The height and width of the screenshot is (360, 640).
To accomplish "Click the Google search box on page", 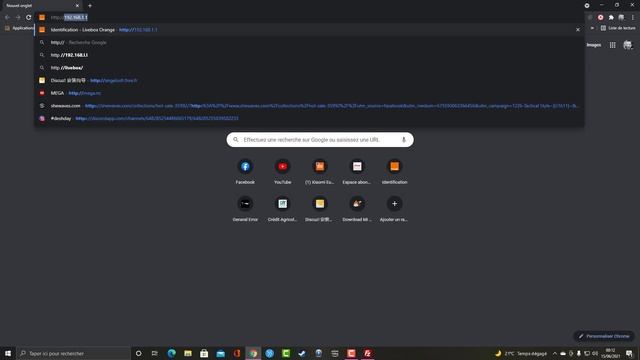I will pos(320,140).
